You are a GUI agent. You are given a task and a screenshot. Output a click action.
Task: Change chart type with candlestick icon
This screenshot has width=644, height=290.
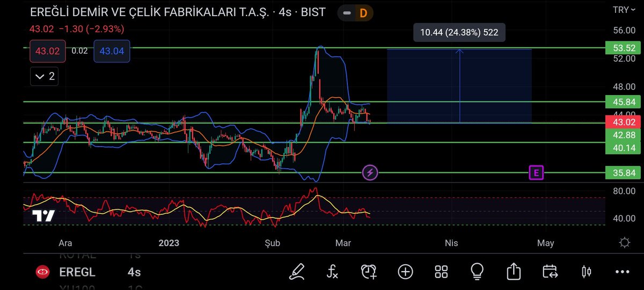(586, 272)
